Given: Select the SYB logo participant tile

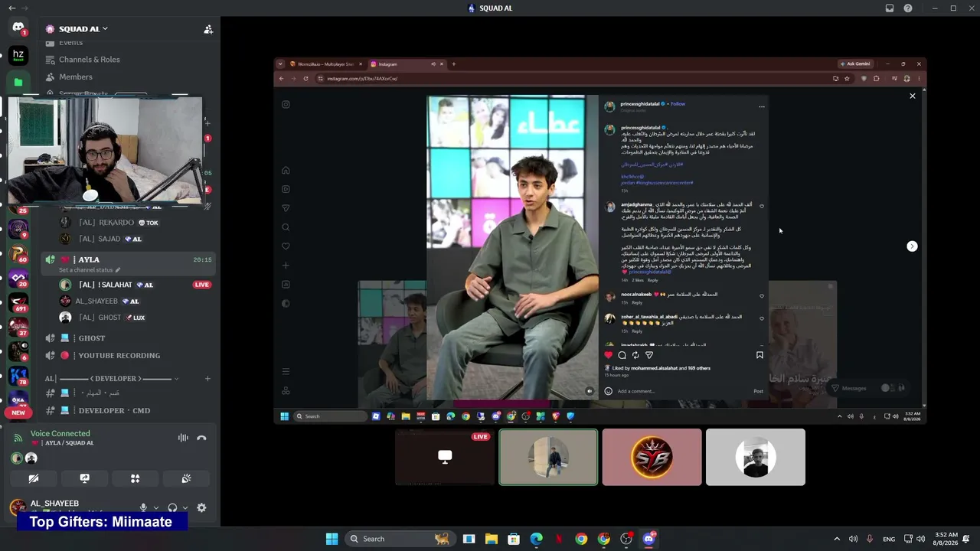Looking at the screenshot, I should (652, 457).
